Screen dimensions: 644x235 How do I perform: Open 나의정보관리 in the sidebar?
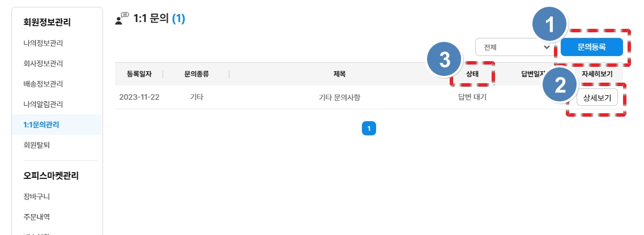tap(43, 43)
